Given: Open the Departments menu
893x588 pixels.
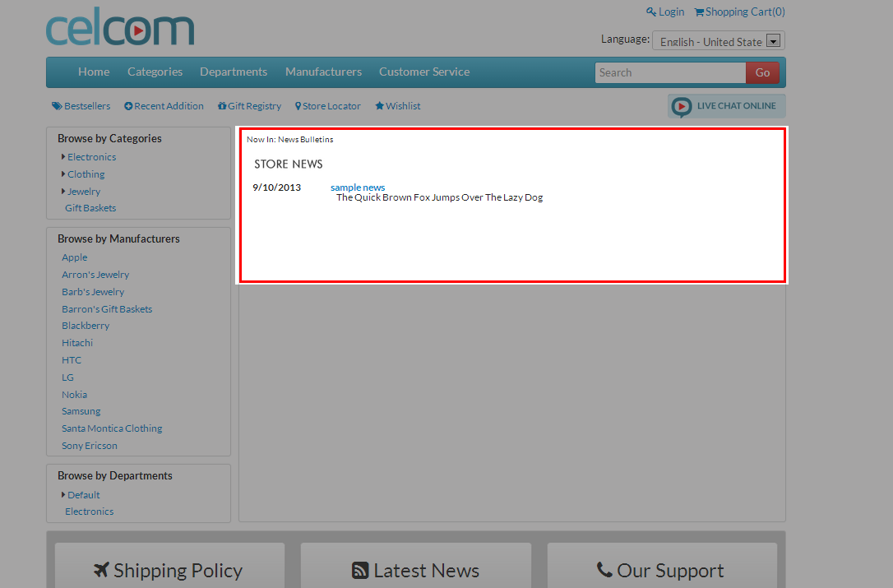Looking at the screenshot, I should 234,72.
